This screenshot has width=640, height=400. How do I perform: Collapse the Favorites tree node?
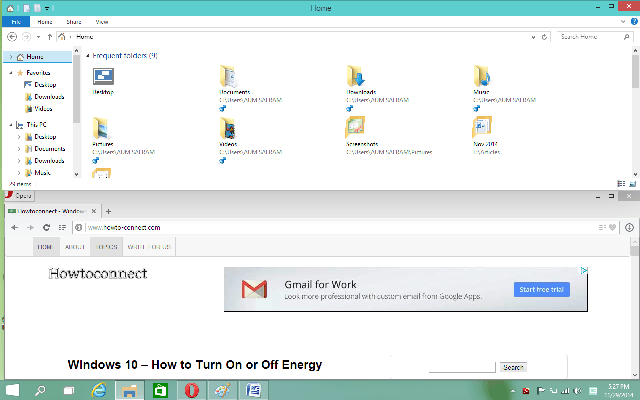click(11, 73)
